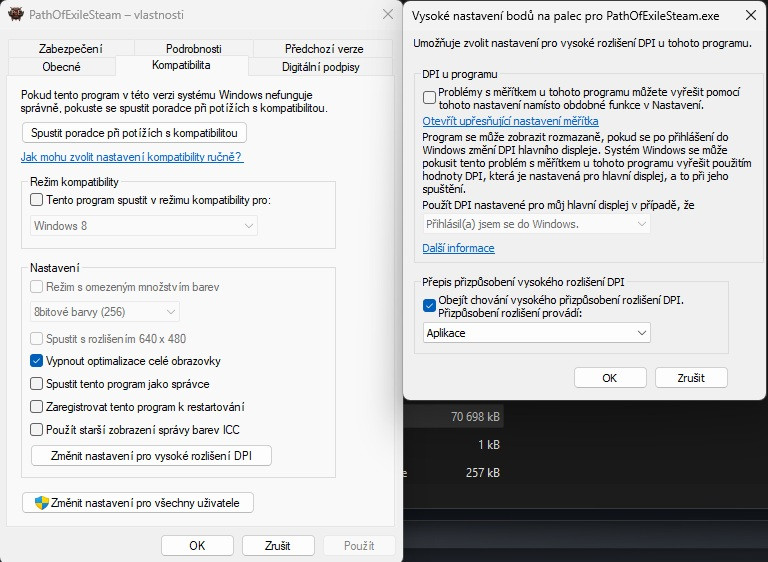Open the Další informace link

tap(458, 248)
